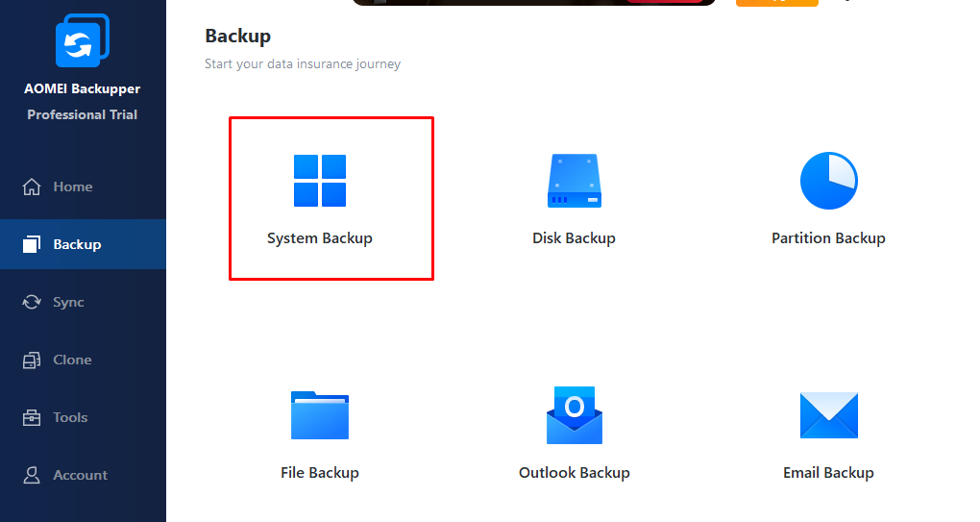The width and height of the screenshot is (980, 522).
Task: Select Clone from the sidebar
Action: click(x=84, y=360)
